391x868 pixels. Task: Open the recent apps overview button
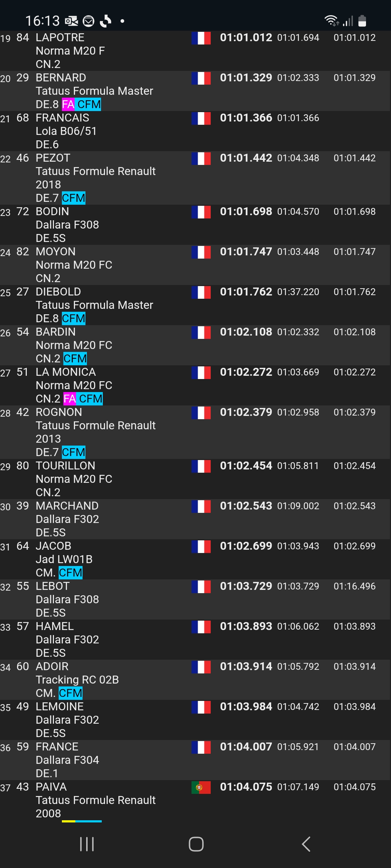pos(87,844)
